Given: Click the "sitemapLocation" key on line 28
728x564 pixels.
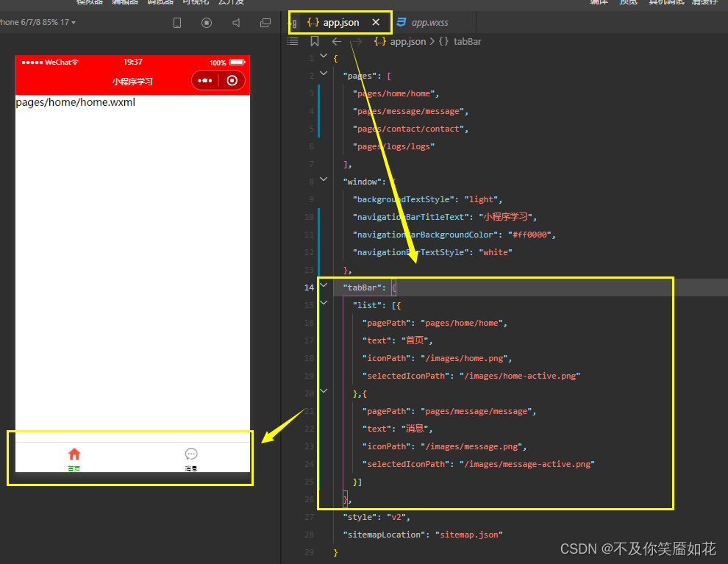Looking at the screenshot, I should pos(384,535).
